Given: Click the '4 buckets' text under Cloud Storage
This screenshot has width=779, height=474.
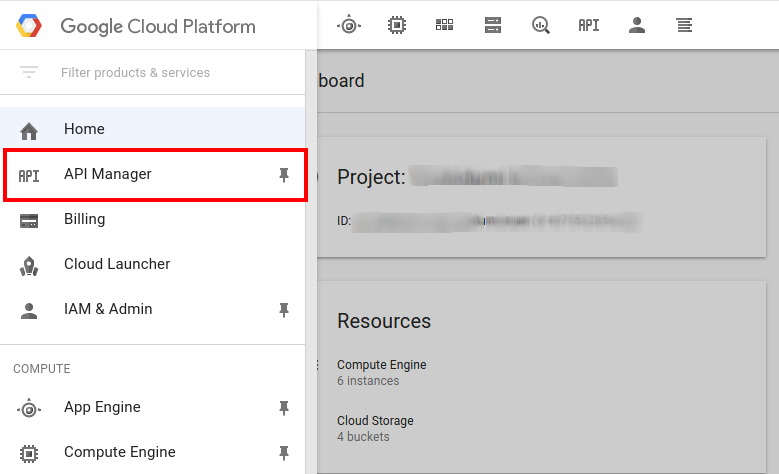Looking at the screenshot, I should (x=363, y=437).
